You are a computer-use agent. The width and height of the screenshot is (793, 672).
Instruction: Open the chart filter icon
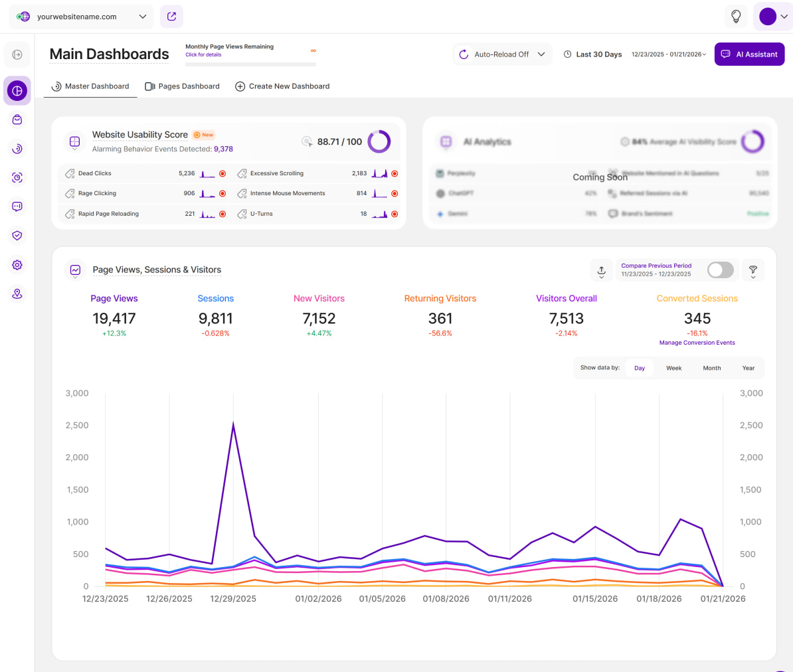[x=753, y=270]
